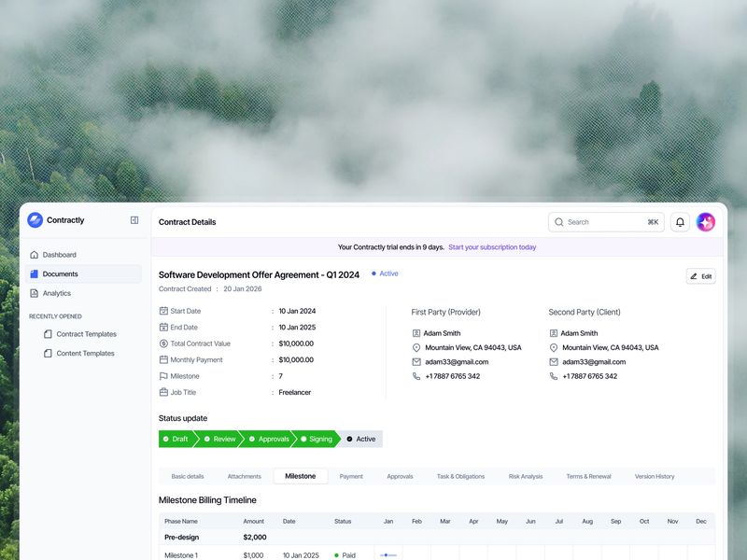Switch to the Terms & Renewal tab

(x=588, y=476)
